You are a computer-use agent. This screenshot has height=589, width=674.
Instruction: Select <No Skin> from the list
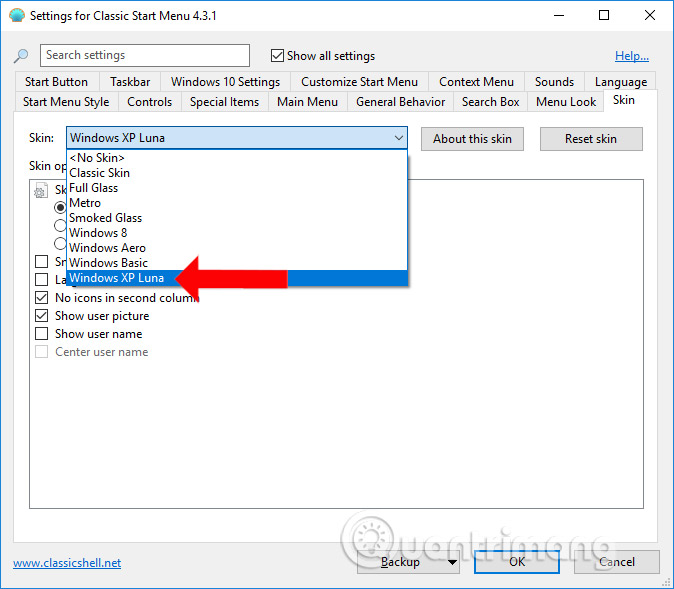pyautogui.click(x=237, y=158)
